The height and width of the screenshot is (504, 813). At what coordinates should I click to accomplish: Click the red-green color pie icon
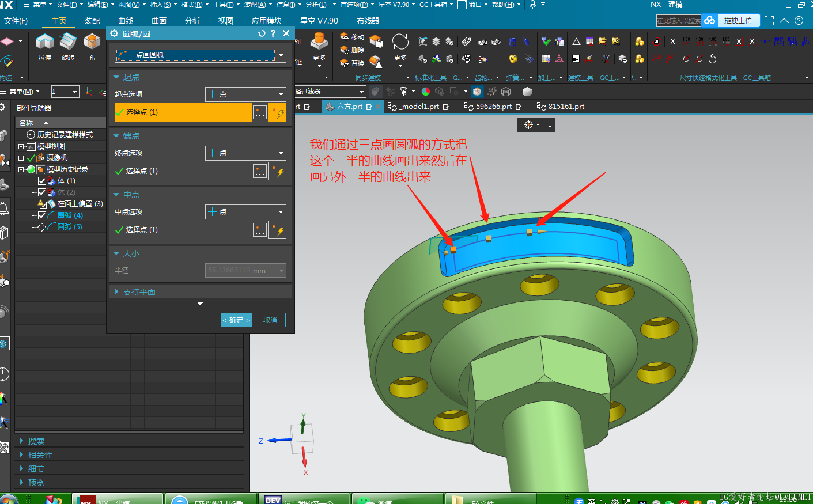[x=426, y=92]
